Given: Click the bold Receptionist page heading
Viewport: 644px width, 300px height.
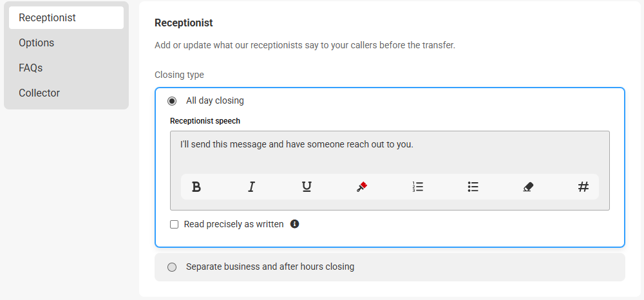Looking at the screenshot, I should tap(184, 23).
